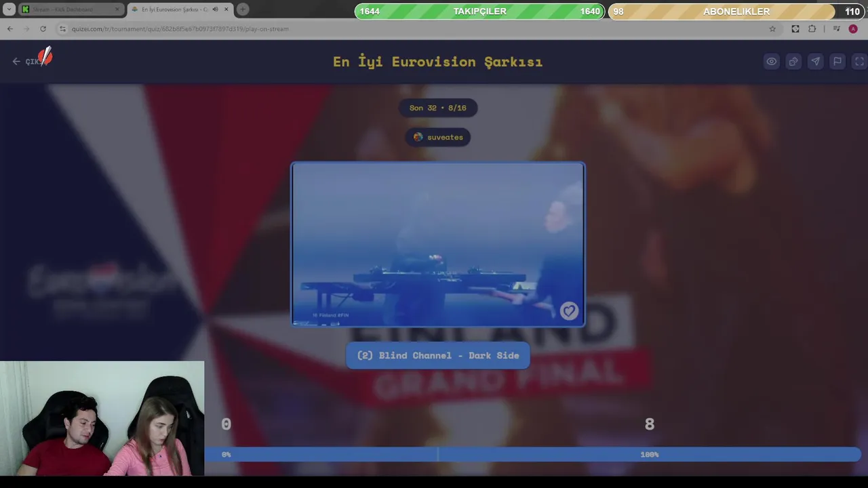
Task: Open a new browser tab
Action: 242,9
